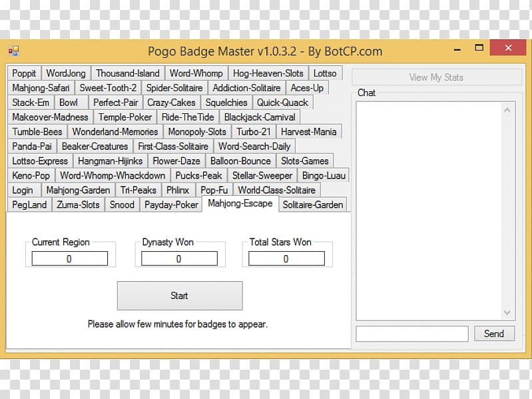This screenshot has height=399, width=532.
Task: Open the Tumble-Bees tab
Action: pyautogui.click(x=37, y=132)
